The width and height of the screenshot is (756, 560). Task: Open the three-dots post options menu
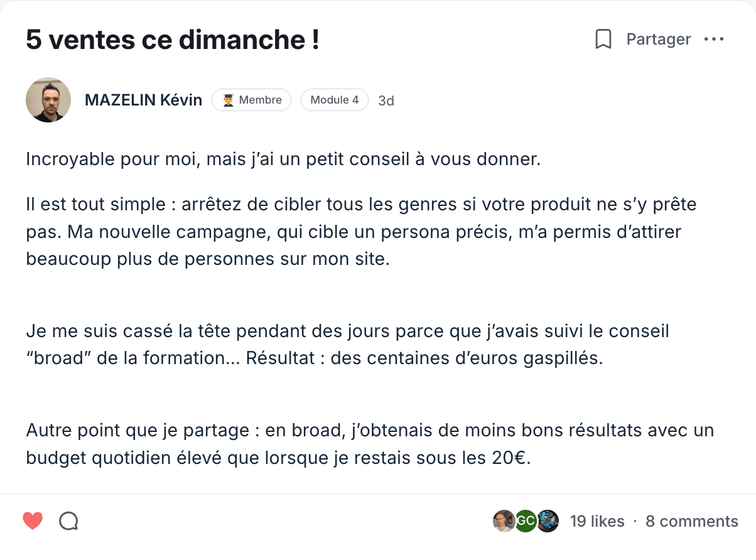click(714, 40)
